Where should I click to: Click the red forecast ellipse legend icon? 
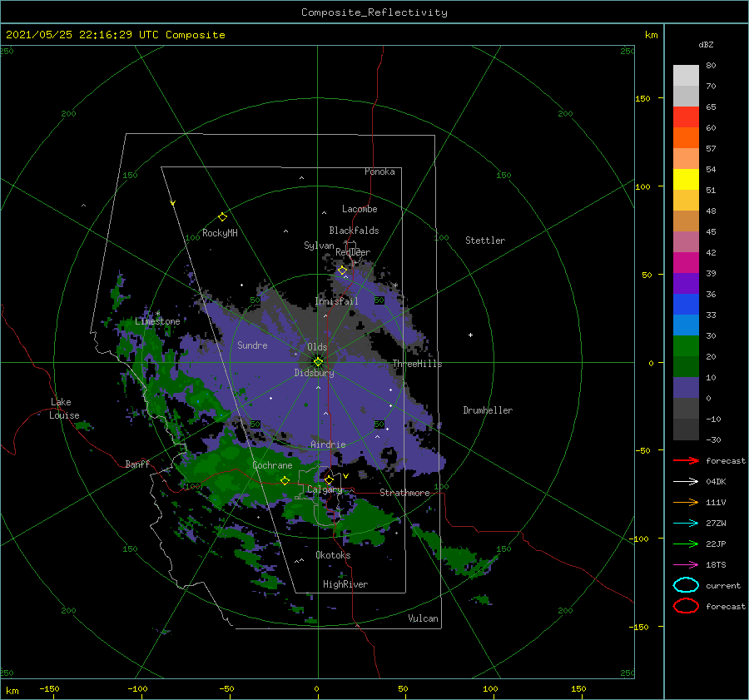(686, 606)
